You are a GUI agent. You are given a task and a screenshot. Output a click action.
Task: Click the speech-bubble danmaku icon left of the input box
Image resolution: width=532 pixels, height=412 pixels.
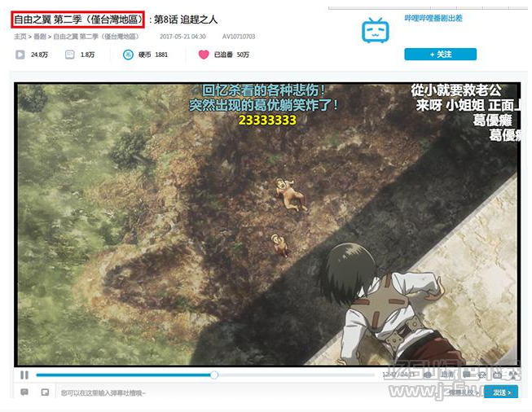click(x=24, y=392)
